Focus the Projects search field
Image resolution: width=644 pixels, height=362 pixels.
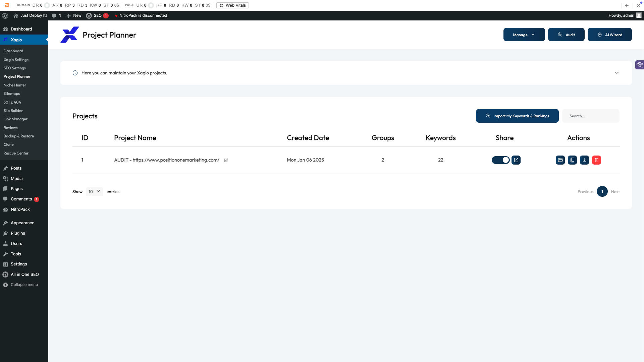click(591, 116)
